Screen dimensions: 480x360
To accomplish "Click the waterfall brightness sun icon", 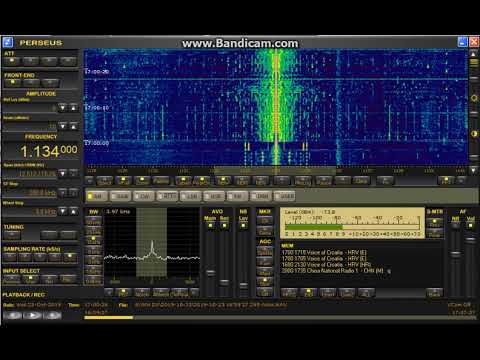I will click(474, 98).
